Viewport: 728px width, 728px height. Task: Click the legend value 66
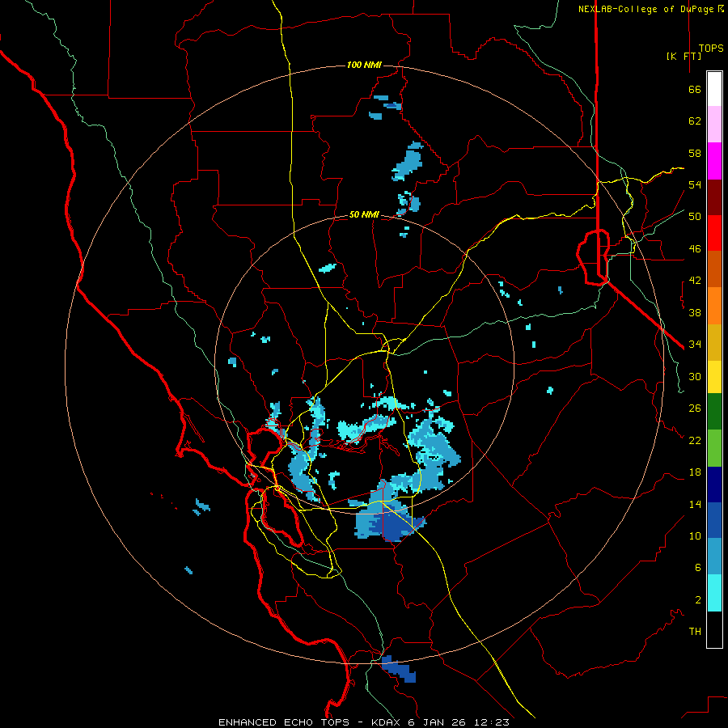tap(695, 89)
